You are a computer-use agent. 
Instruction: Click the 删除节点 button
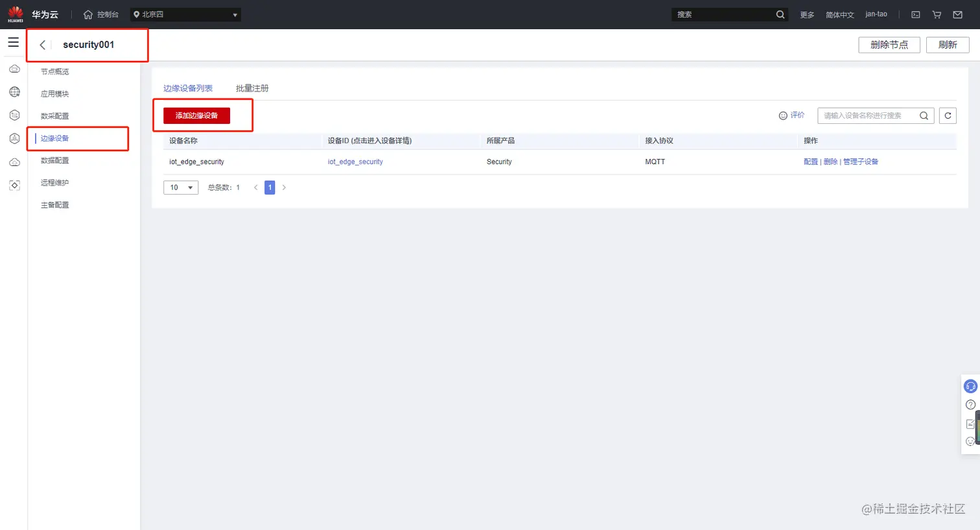[x=889, y=45]
